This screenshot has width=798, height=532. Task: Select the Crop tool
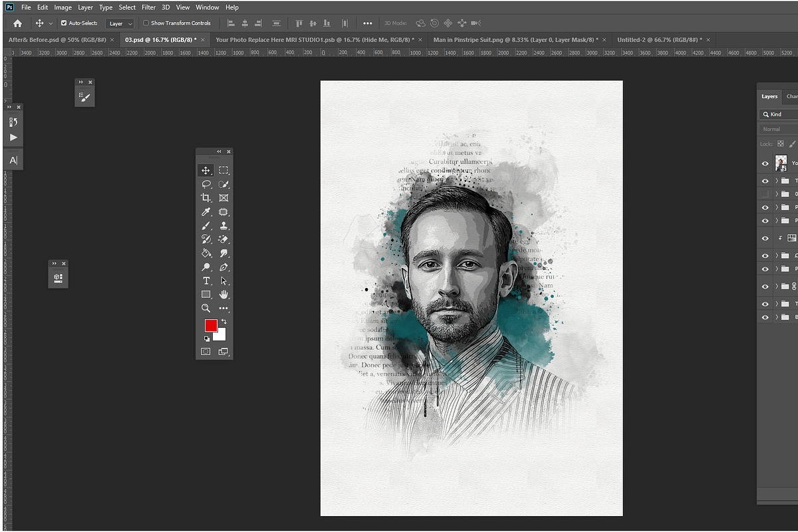(206, 198)
